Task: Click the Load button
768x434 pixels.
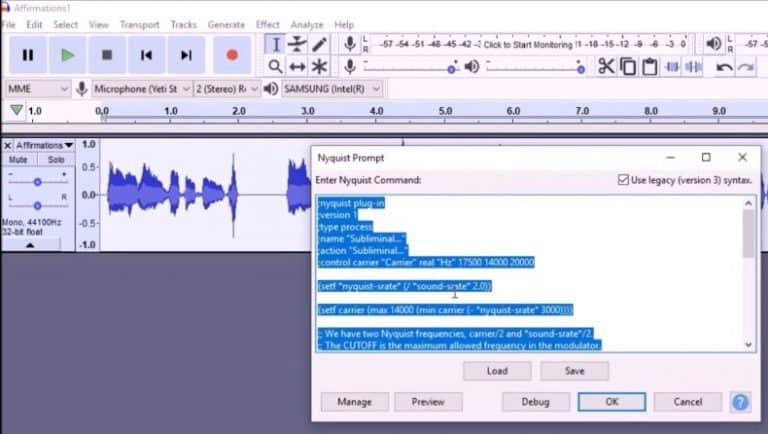Action: click(x=497, y=371)
